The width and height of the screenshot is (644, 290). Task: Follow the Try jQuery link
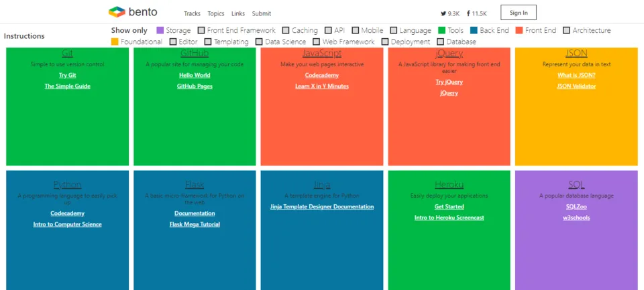(449, 82)
